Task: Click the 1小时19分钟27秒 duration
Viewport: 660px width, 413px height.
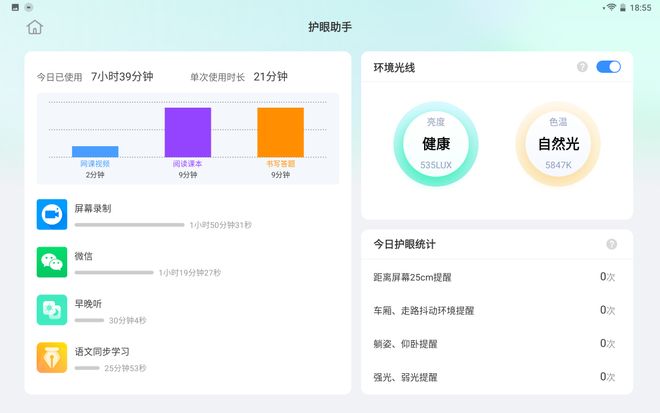Action: coord(190,273)
